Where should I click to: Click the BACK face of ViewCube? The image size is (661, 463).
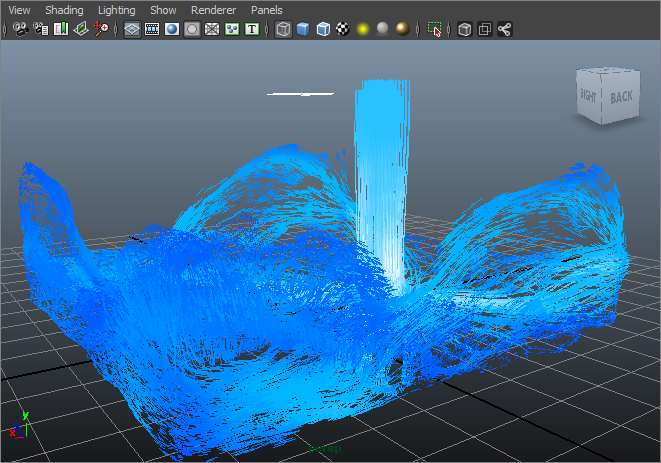click(x=621, y=97)
